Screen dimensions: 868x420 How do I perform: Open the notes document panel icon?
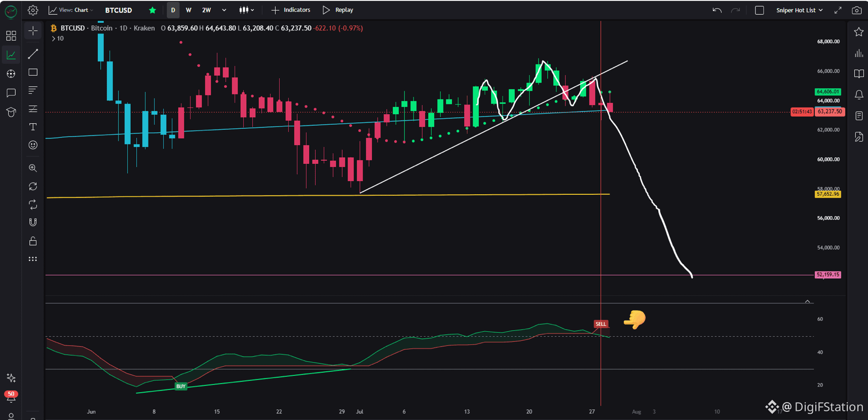click(859, 116)
